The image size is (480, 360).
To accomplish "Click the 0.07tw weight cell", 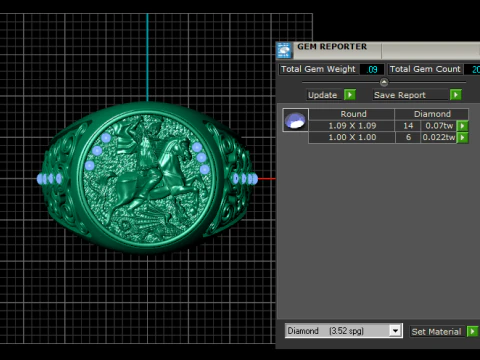I will (x=439, y=126).
